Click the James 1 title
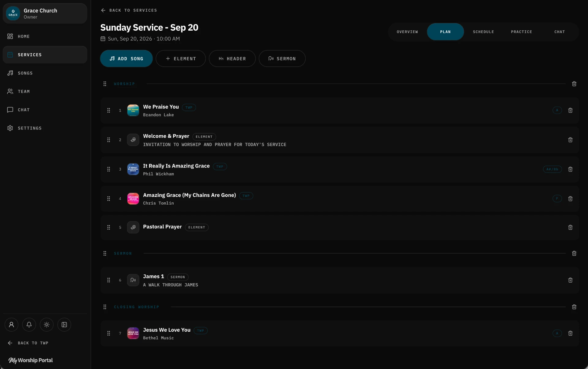The width and height of the screenshot is (588, 369). [x=153, y=277]
